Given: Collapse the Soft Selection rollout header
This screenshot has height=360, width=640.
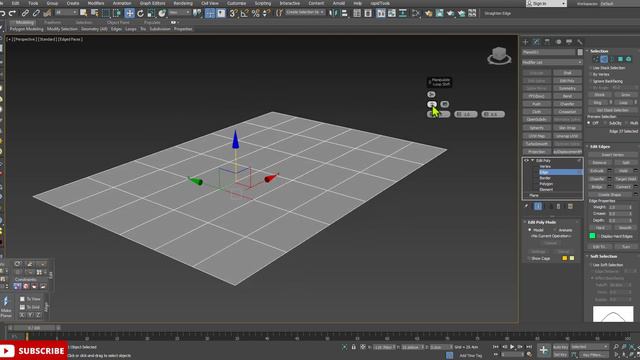Looking at the screenshot, I should [x=603, y=256].
